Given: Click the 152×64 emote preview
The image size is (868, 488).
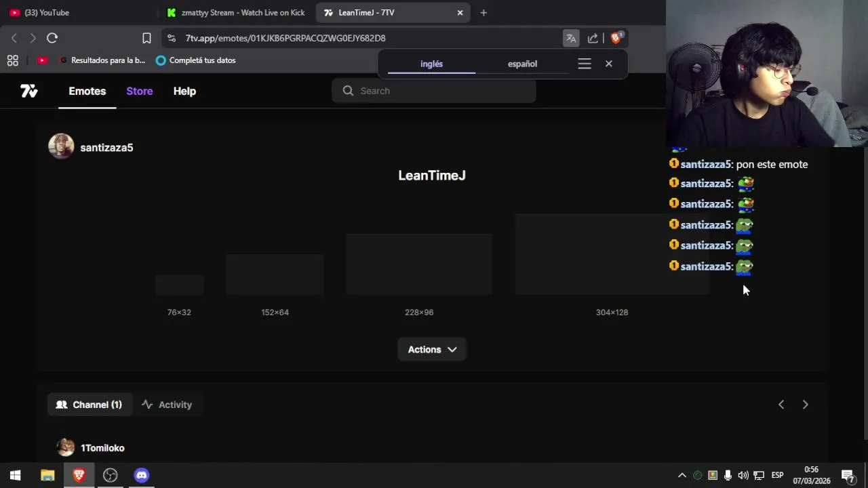Looking at the screenshot, I should click(x=275, y=275).
